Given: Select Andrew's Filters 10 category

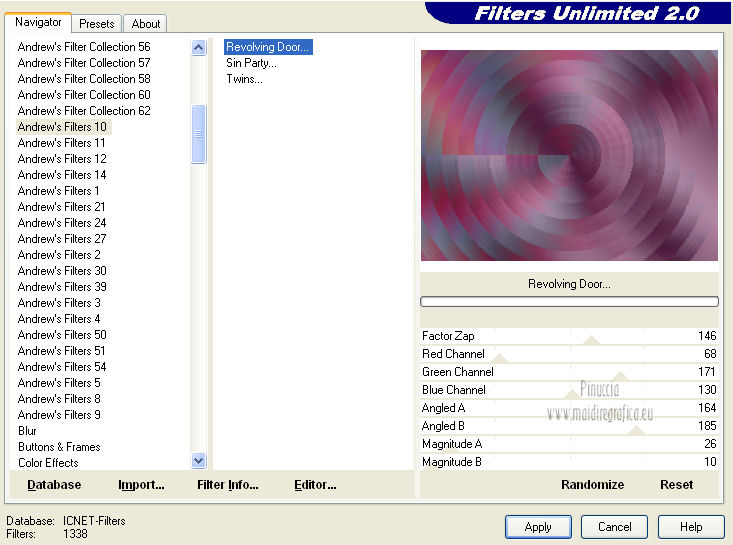Looking at the screenshot, I should point(63,127).
